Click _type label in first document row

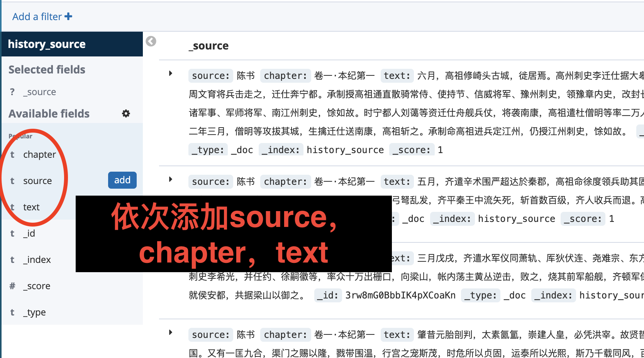click(208, 150)
